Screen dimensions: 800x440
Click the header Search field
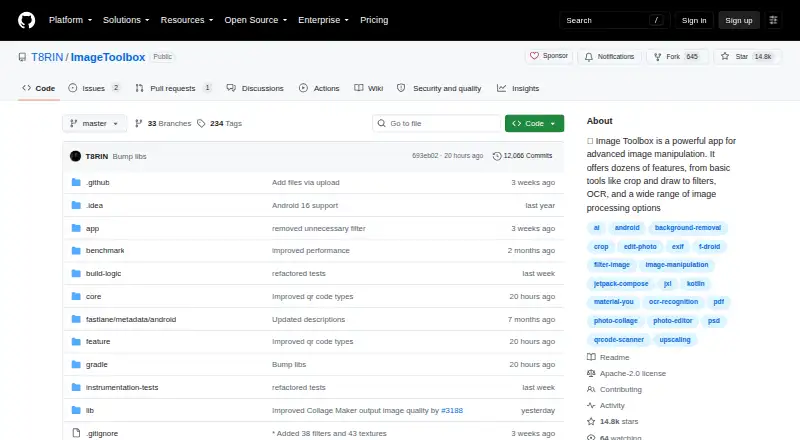[x=614, y=20]
